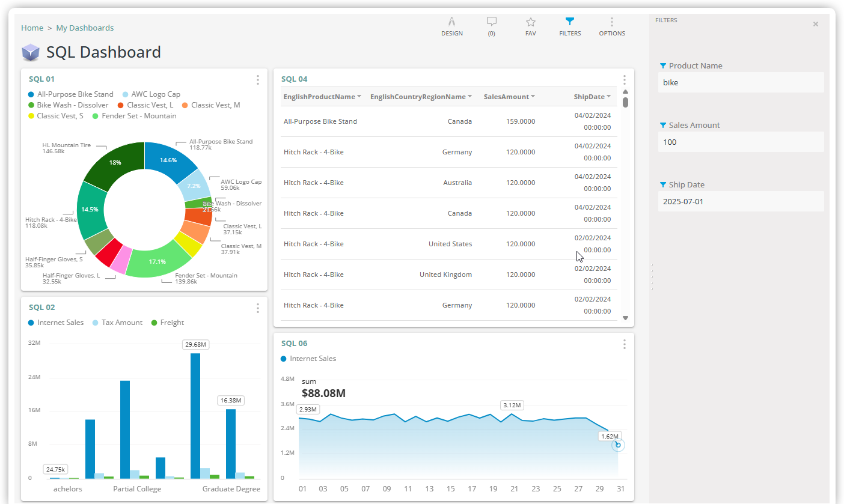Click the cube icon beside the SQL Dashboard title
Screen dimensions: 844x504
30,52
